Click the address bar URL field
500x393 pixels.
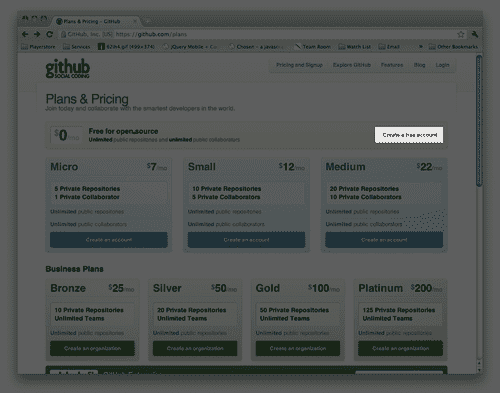coord(260,34)
